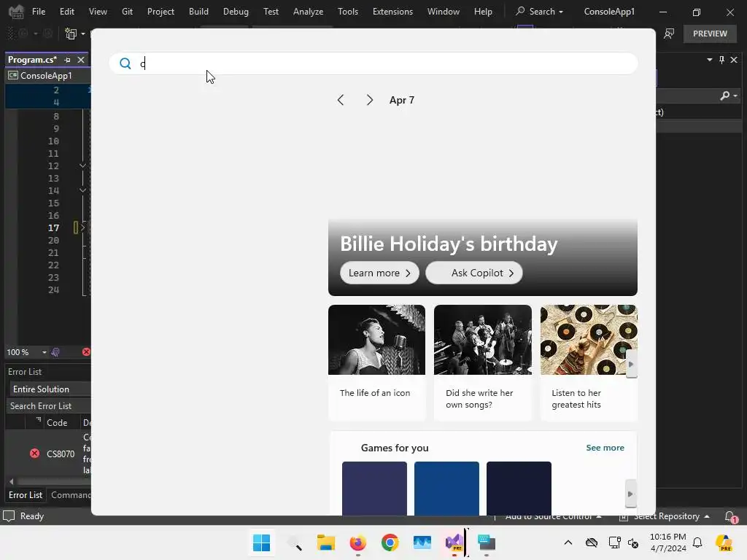Image resolution: width=747 pixels, height=560 pixels.
Task: Switch to the Error List tab
Action: point(26,495)
